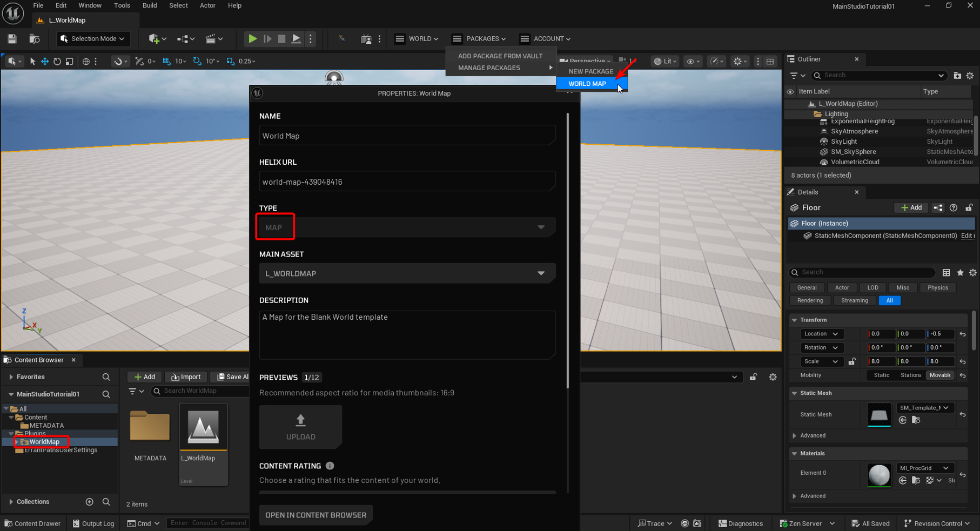Viewport: 980px width, 531px height.
Task: Collapse the Transform section
Action: coord(794,320)
